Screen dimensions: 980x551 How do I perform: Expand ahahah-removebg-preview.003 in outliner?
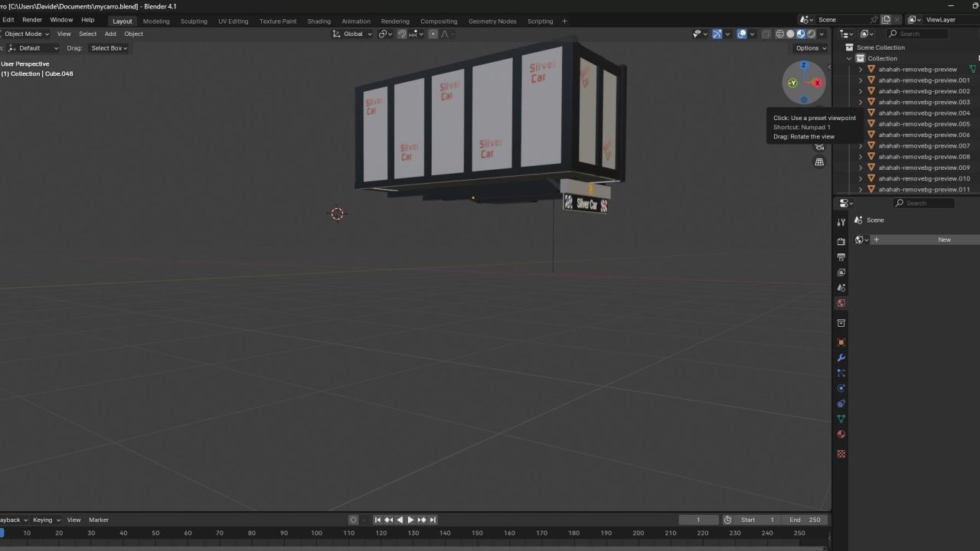click(861, 102)
